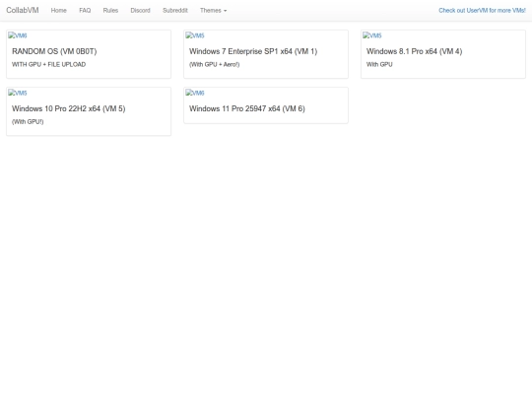Open the Subreddit link in navbar
This screenshot has height=399, width=532.
[175, 11]
